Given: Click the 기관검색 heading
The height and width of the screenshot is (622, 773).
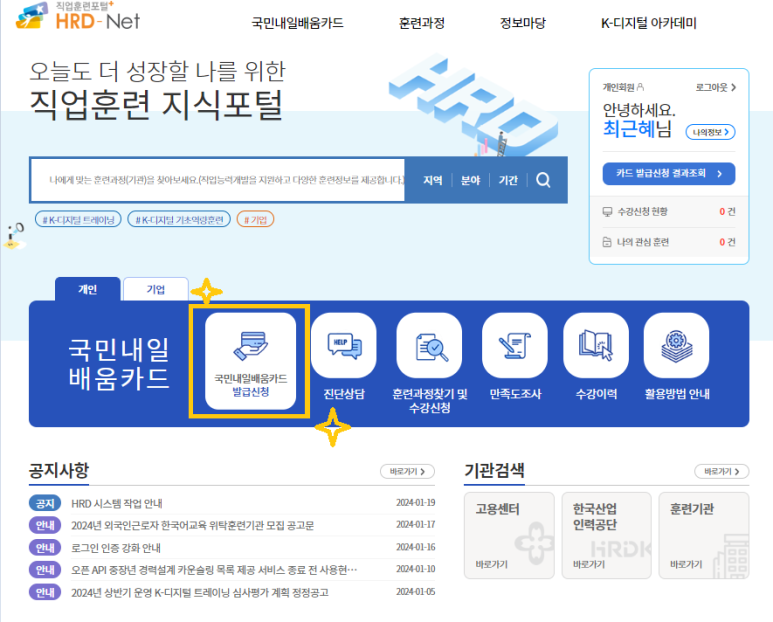Looking at the screenshot, I should coord(494,470).
